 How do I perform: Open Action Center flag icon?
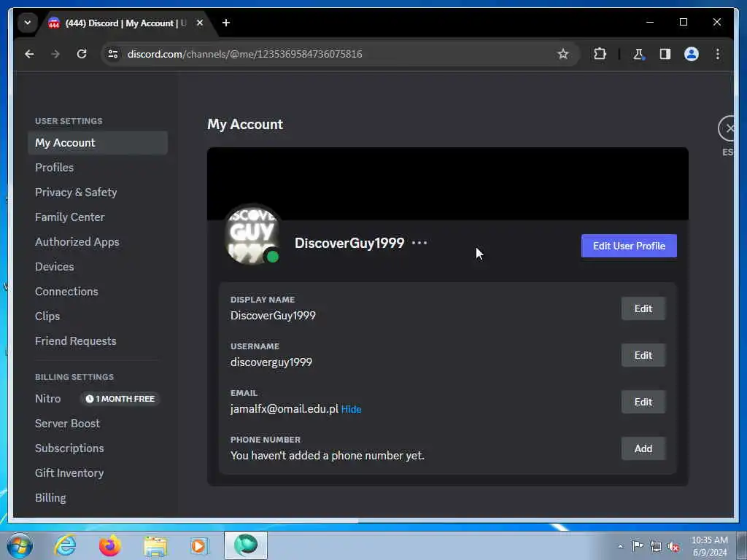click(x=638, y=546)
